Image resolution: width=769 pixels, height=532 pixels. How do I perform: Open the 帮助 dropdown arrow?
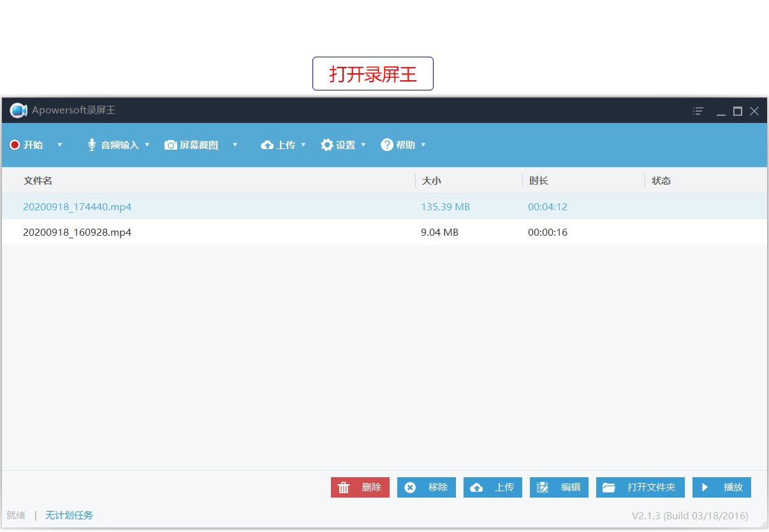423,145
